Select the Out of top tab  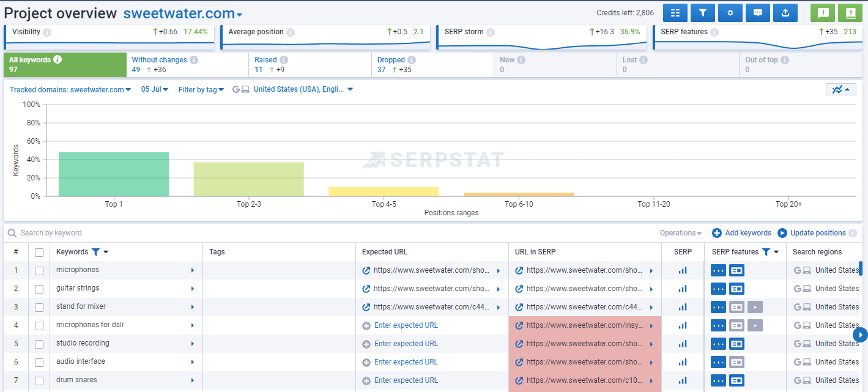coord(801,65)
